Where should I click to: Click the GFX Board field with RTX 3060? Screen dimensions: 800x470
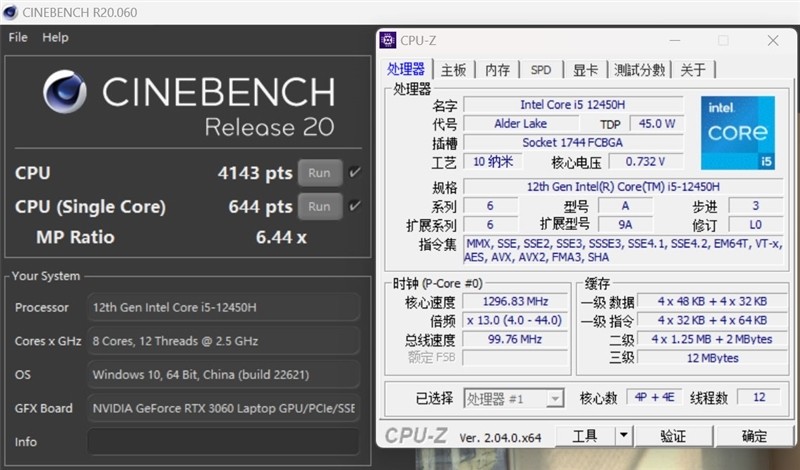pyautogui.click(x=223, y=408)
